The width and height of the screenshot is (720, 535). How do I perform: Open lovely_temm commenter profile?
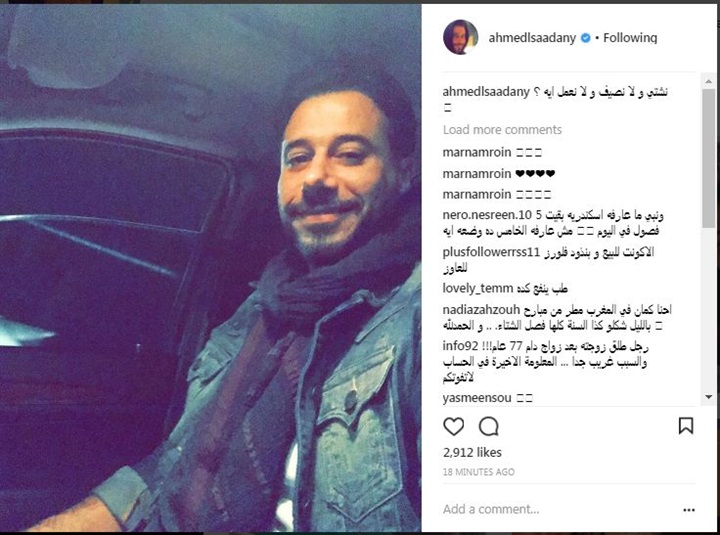(478, 289)
